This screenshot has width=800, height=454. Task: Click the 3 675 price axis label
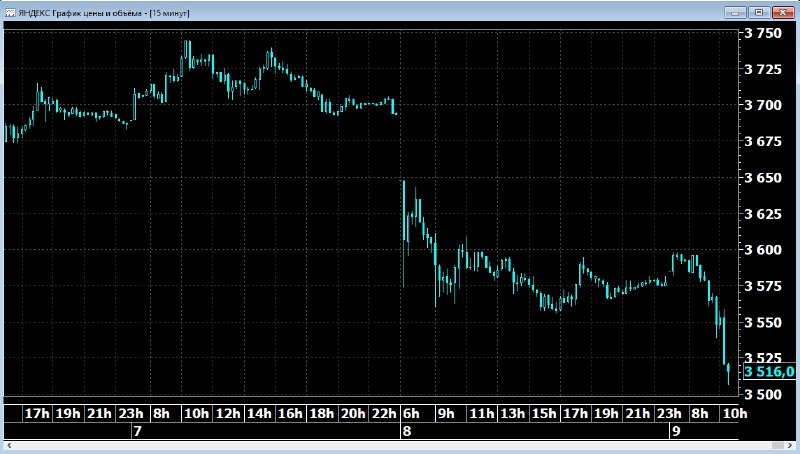pos(763,141)
